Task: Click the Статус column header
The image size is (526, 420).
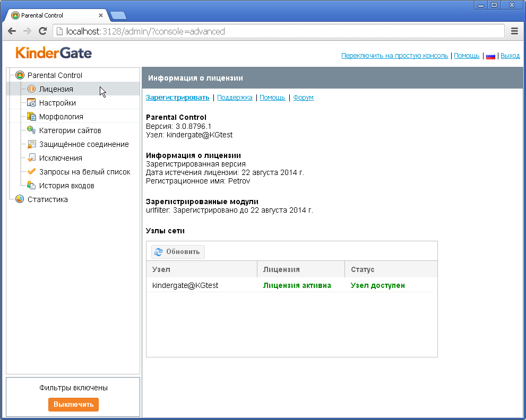Action: 391,269
